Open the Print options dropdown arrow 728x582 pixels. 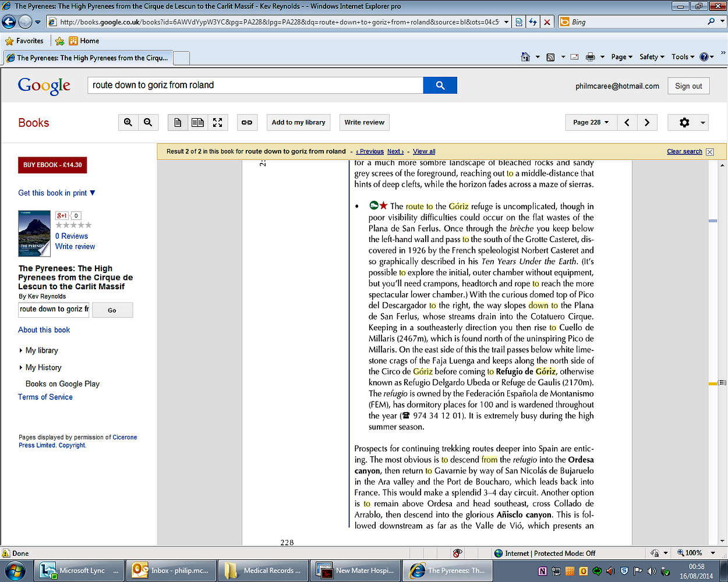(x=602, y=57)
